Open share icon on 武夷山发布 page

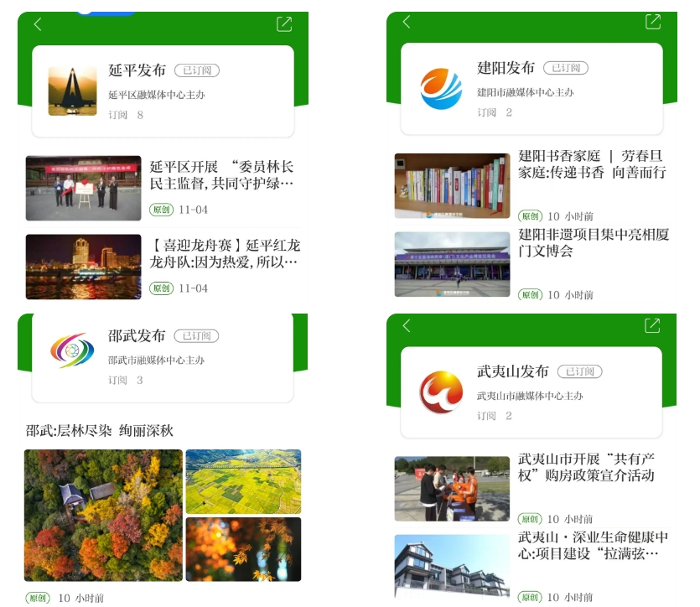pos(652,325)
